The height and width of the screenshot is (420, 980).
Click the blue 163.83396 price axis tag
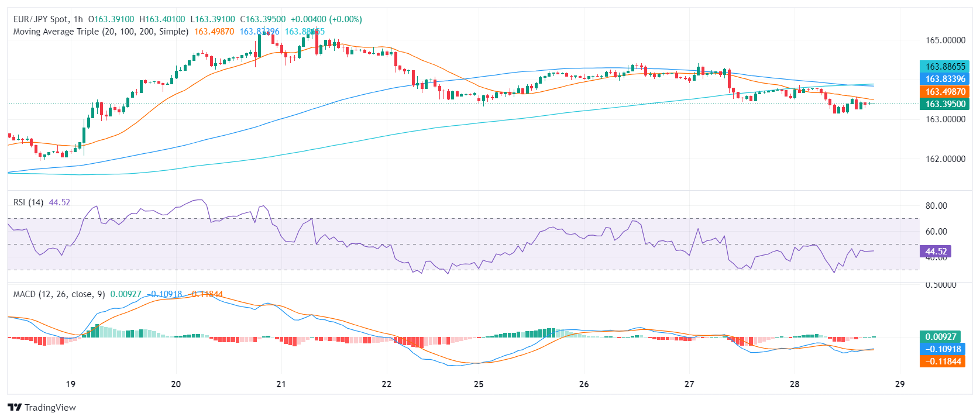(944, 79)
